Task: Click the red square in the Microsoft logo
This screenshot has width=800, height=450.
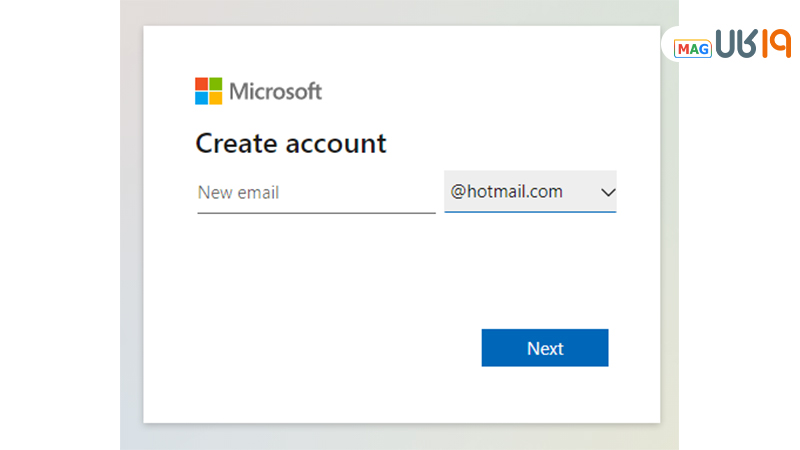Action: (x=201, y=84)
